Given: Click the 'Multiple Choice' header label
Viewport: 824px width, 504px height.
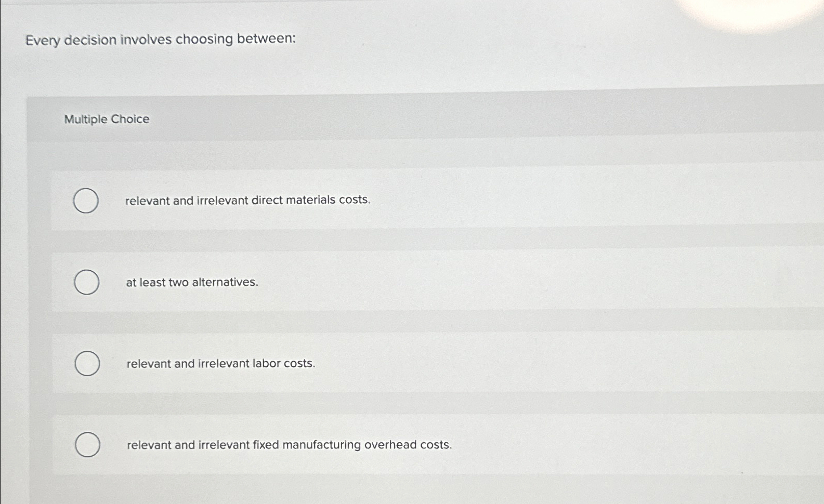Looking at the screenshot, I should tap(107, 119).
